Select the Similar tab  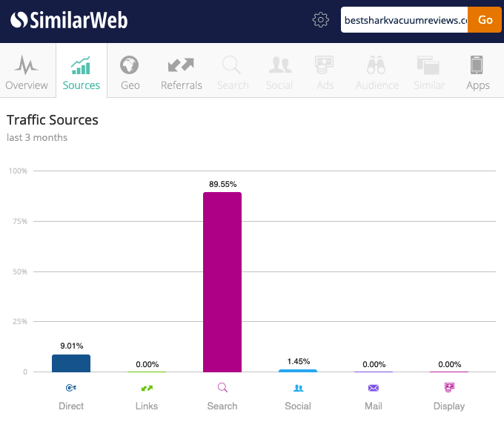click(429, 72)
